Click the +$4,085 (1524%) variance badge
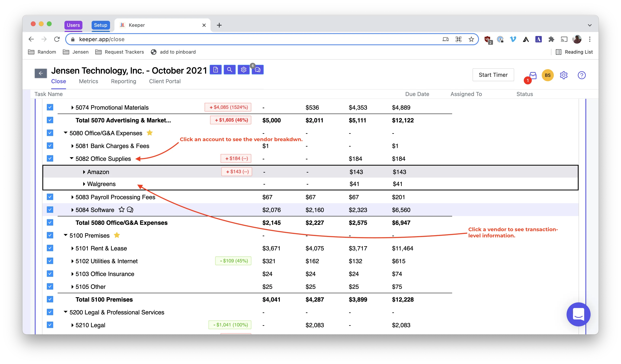The height and width of the screenshot is (364, 621). pyautogui.click(x=228, y=107)
